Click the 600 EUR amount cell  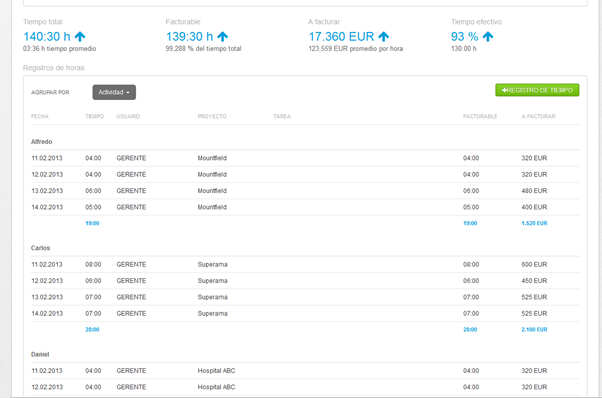[x=534, y=264]
